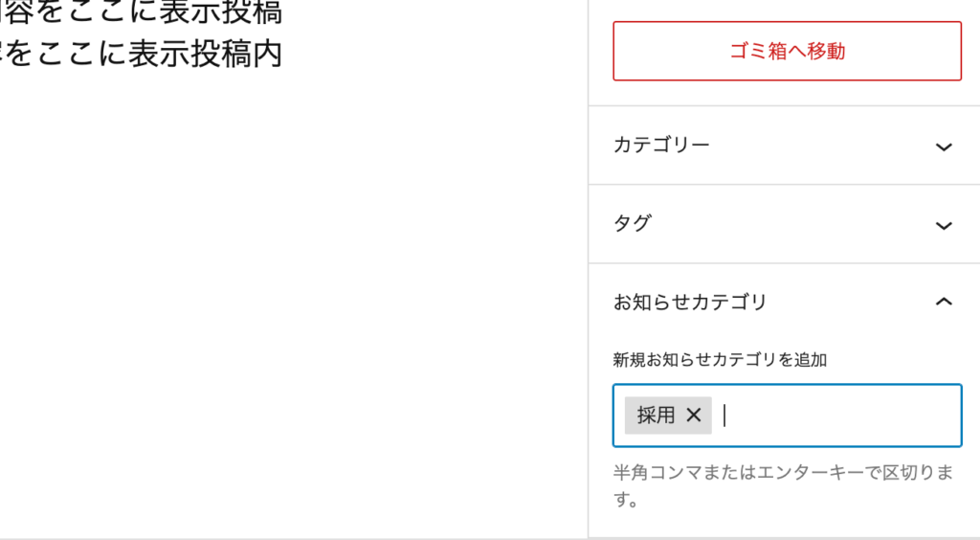Click the お知らせカテゴリ panel title
Image resolution: width=980 pixels, height=540 pixels.
pos(690,303)
